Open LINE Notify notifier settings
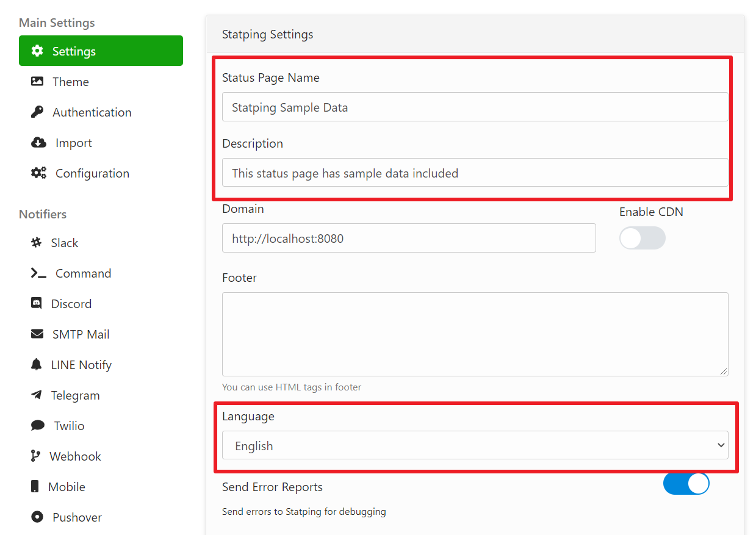 pos(101,364)
